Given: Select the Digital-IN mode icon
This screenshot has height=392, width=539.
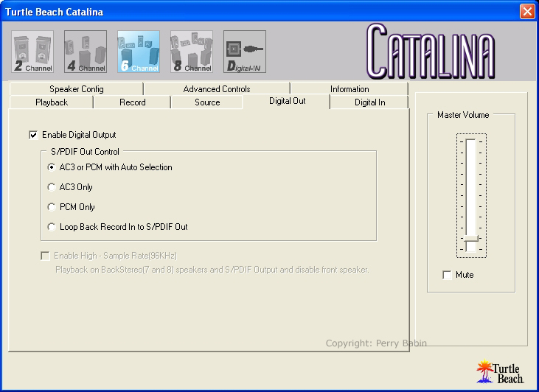Looking at the screenshot, I should pyautogui.click(x=245, y=52).
